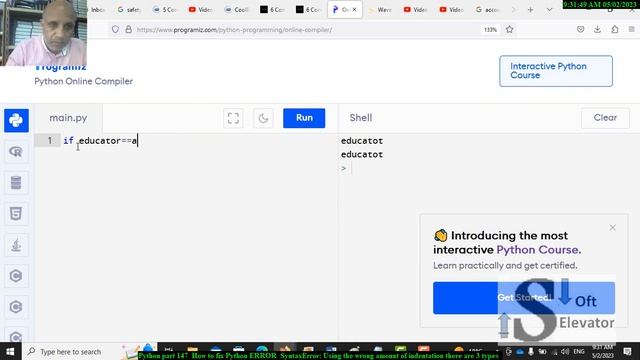The width and height of the screenshot is (640, 360).
Task: Switch to the first YouTube Video tab
Action: coord(200,9)
